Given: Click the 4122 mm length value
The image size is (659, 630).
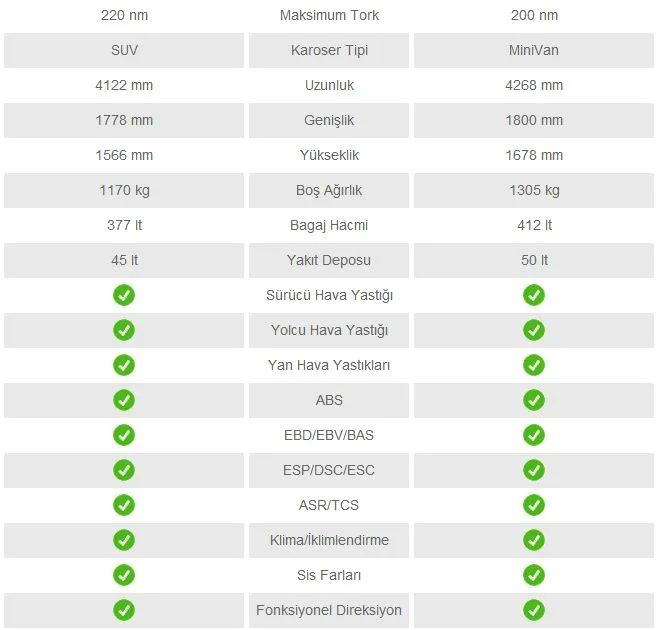Looking at the screenshot, I should (x=124, y=85).
